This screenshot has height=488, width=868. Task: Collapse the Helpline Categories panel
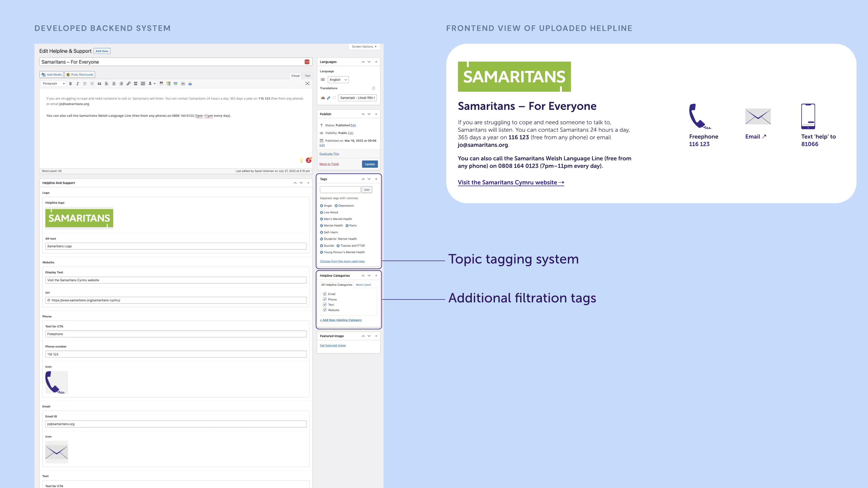coord(376,276)
